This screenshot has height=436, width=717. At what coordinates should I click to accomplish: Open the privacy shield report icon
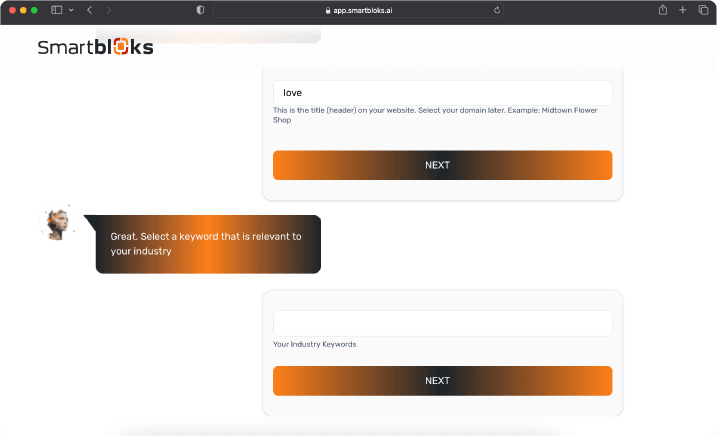tap(200, 10)
